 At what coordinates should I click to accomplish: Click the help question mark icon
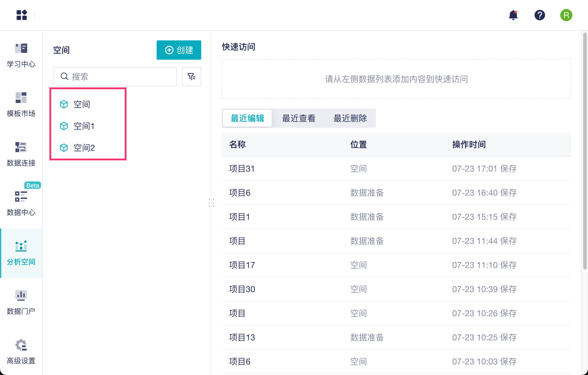pyautogui.click(x=540, y=15)
